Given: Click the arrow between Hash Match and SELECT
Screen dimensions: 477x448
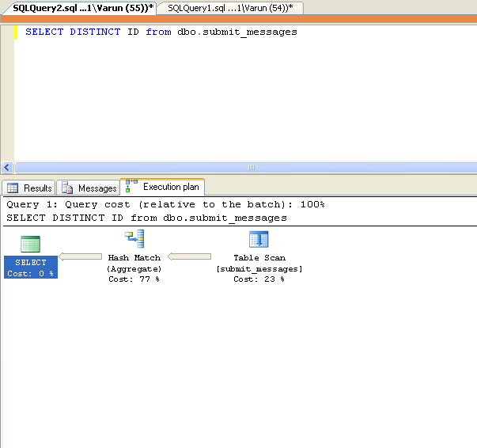Looking at the screenshot, I should coord(81,256).
